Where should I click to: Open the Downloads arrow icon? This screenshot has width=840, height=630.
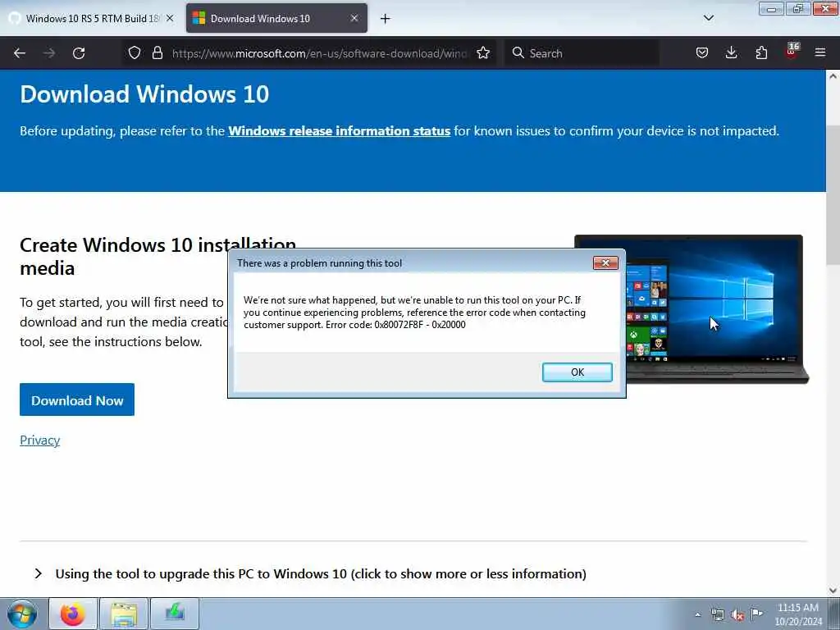click(731, 53)
